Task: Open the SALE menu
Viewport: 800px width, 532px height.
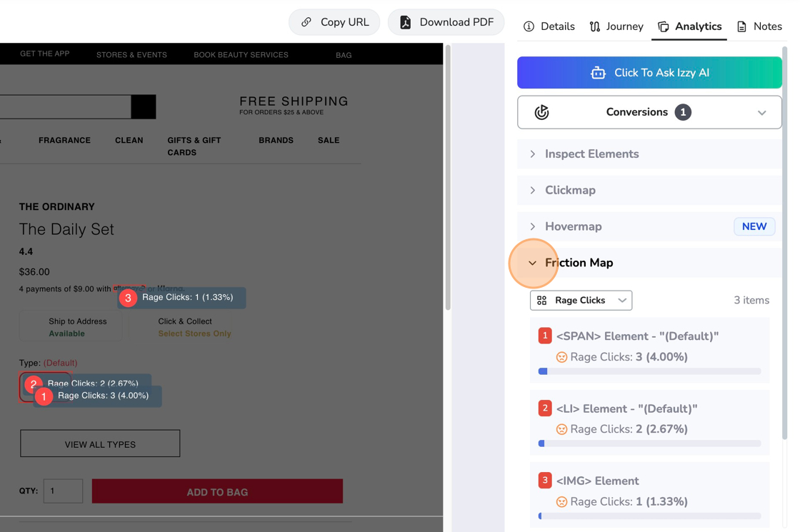Action: 329,140
